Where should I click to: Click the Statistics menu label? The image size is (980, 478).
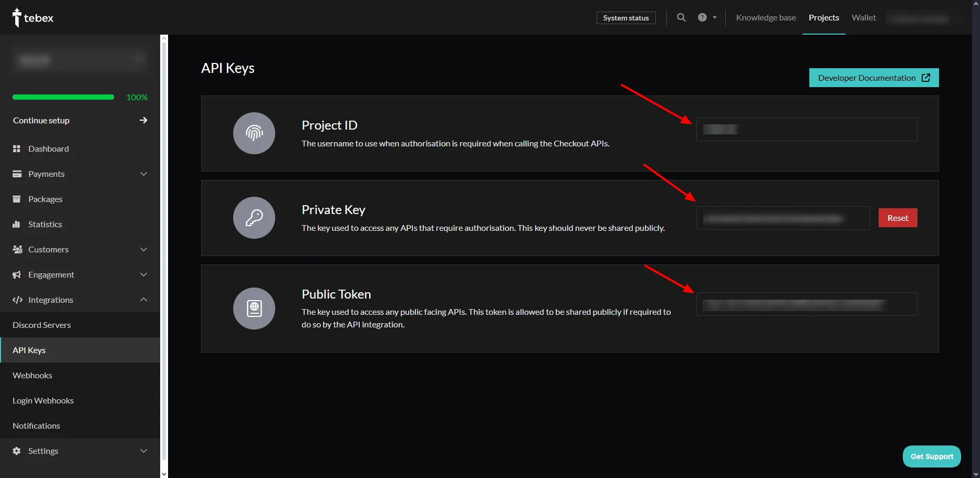pos(45,225)
